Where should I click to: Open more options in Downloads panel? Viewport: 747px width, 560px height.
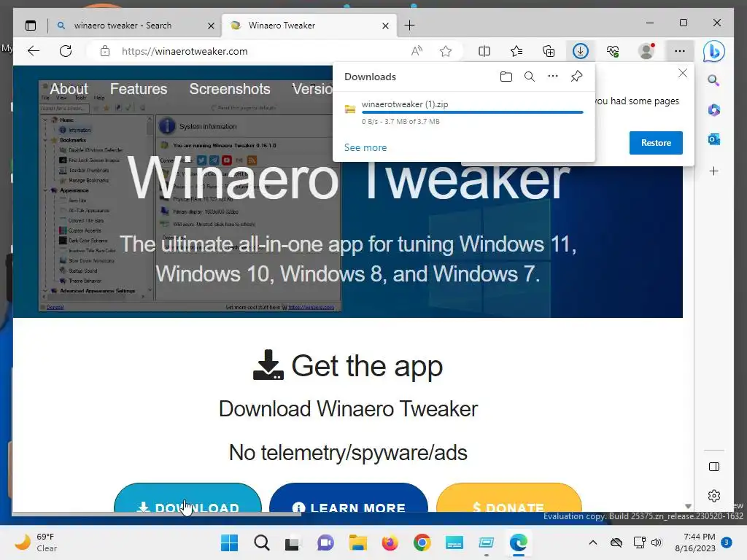[553, 76]
